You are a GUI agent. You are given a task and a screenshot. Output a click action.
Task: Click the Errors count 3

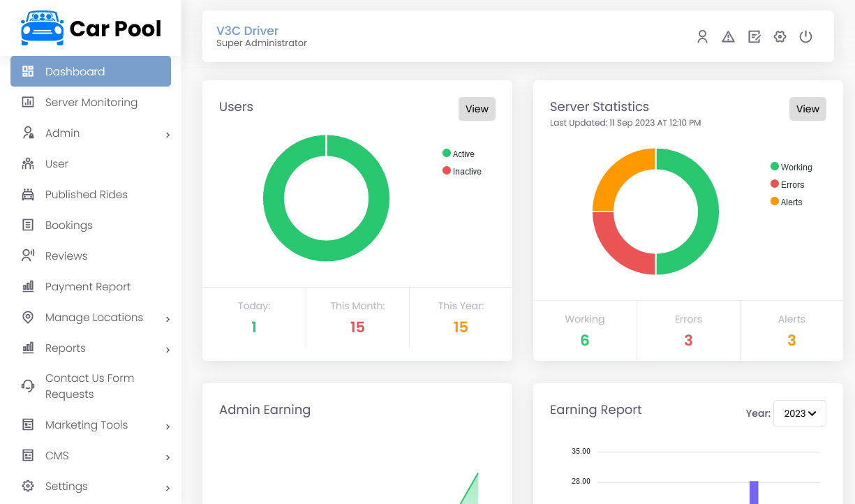click(x=688, y=341)
